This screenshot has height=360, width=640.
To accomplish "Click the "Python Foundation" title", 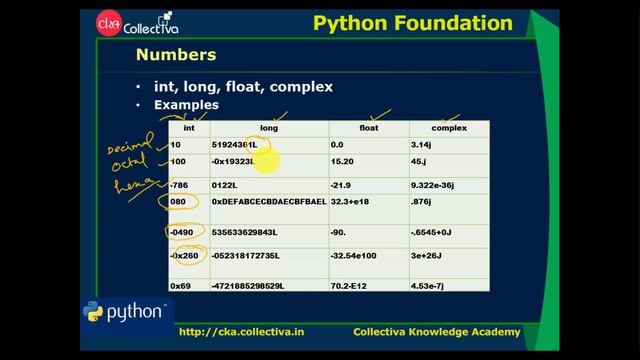I will [413, 23].
